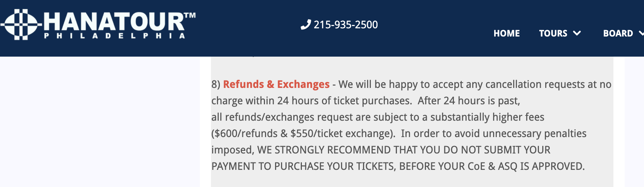Expand the chevron next to BOARD
This screenshot has width=644, height=187.
[x=641, y=33]
